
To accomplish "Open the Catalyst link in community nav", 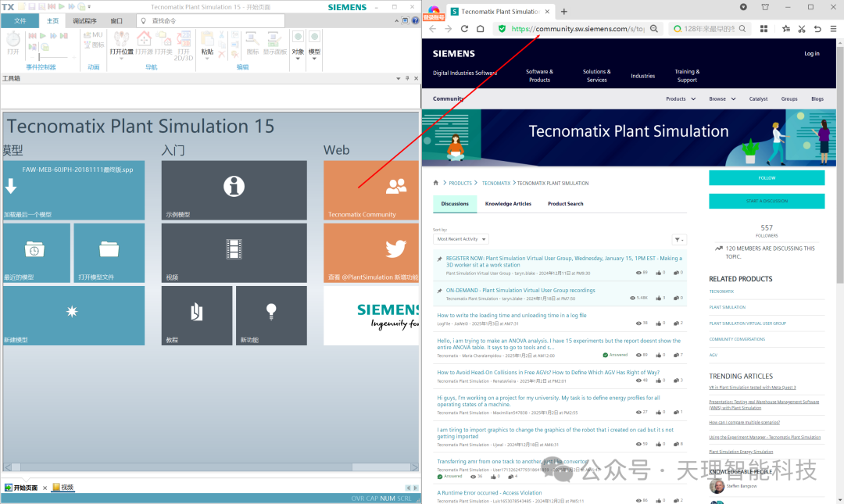I will pos(758,99).
